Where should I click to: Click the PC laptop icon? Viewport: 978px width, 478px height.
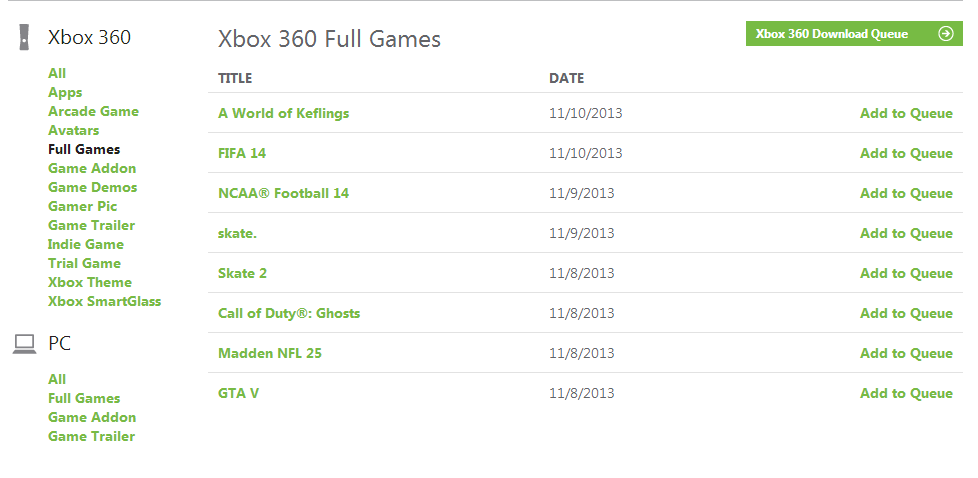[24, 344]
